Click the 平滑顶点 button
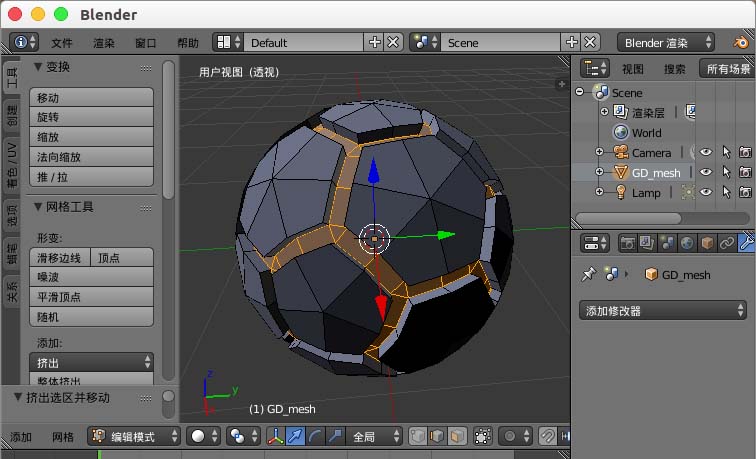 click(92, 297)
